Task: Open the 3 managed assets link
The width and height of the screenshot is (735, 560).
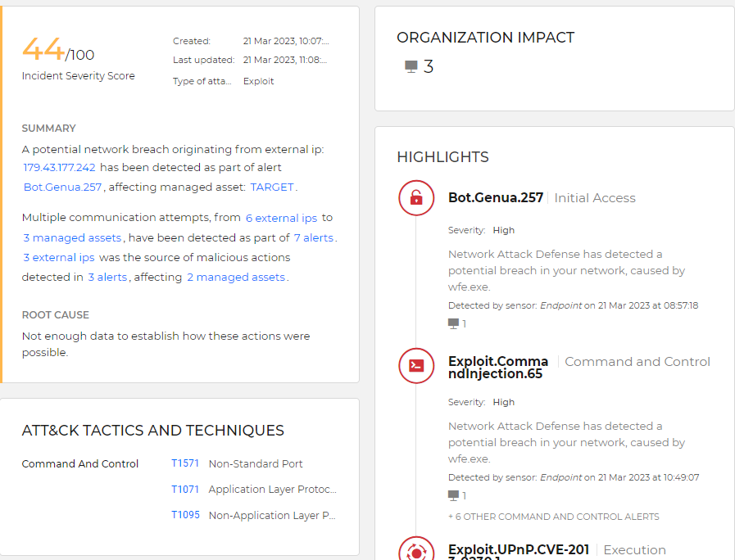Action: (72, 237)
